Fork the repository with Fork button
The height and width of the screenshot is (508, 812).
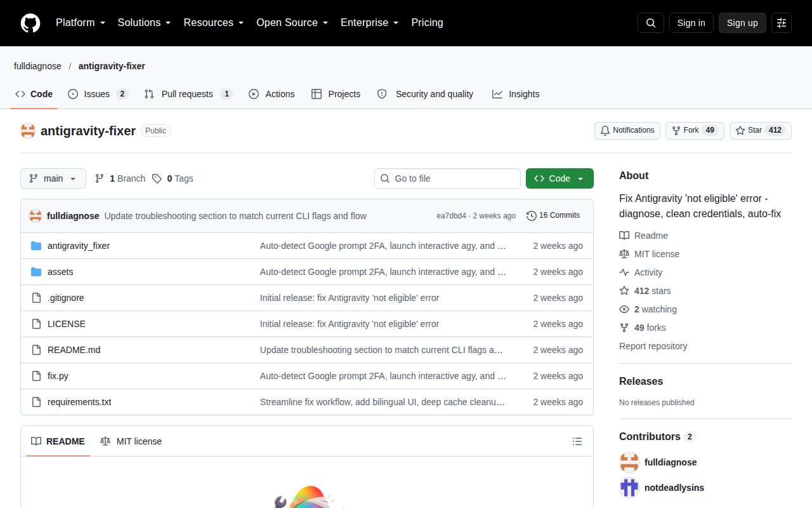coord(695,130)
